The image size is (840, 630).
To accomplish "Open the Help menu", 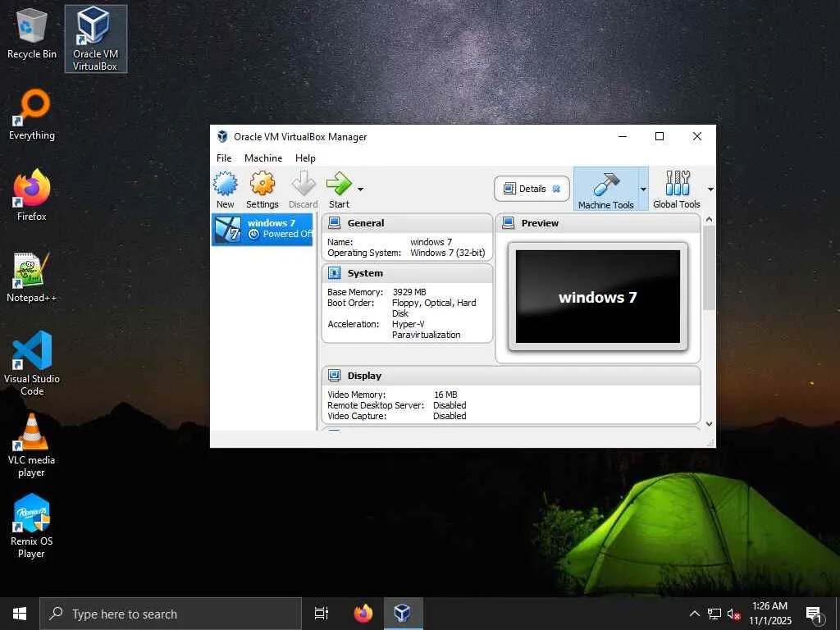I will click(305, 158).
